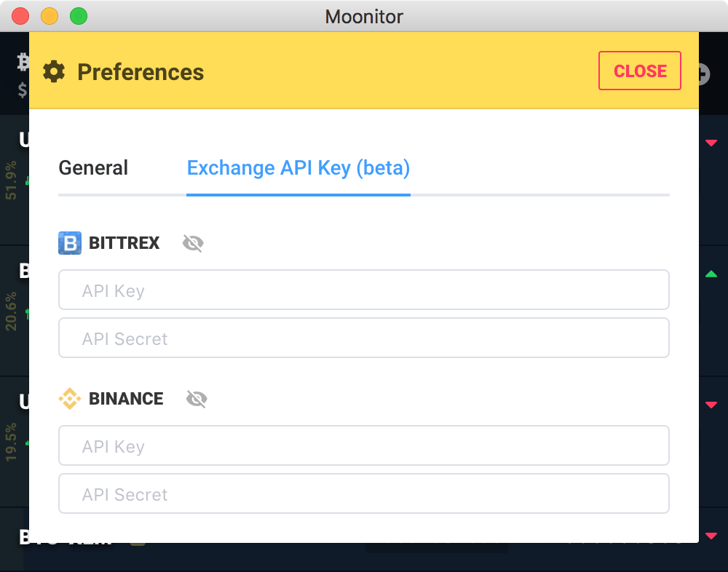
Task: Click the Preferences heading text
Action: click(x=141, y=72)
